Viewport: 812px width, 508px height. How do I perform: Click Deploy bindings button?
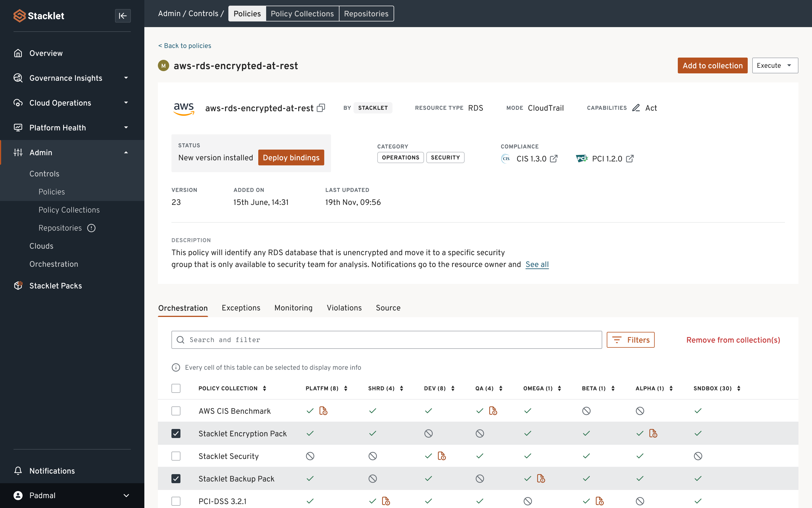[x=291, y=157]
